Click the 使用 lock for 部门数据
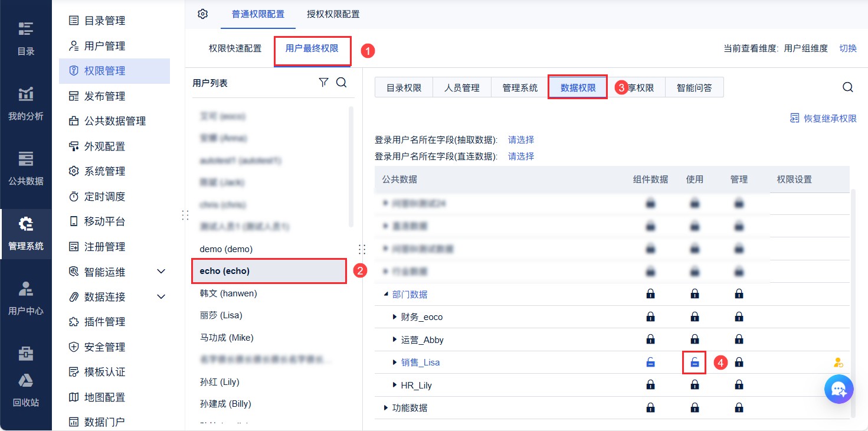The height and width of the screenshot is (431, 868). [x=695, y=294]
